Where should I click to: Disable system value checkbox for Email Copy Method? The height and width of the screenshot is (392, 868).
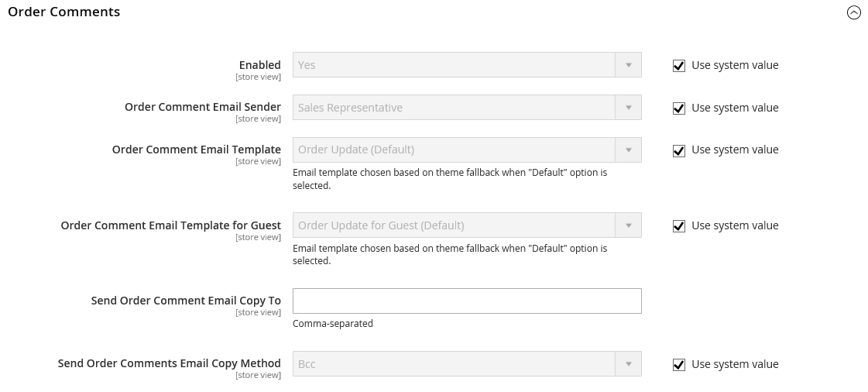[679, 365]
